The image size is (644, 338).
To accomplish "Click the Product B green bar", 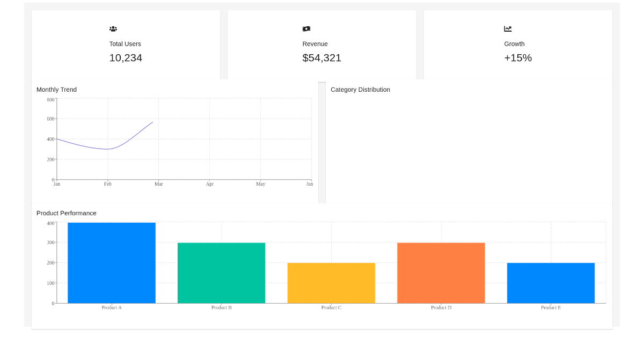I will [x=221, y=273].
